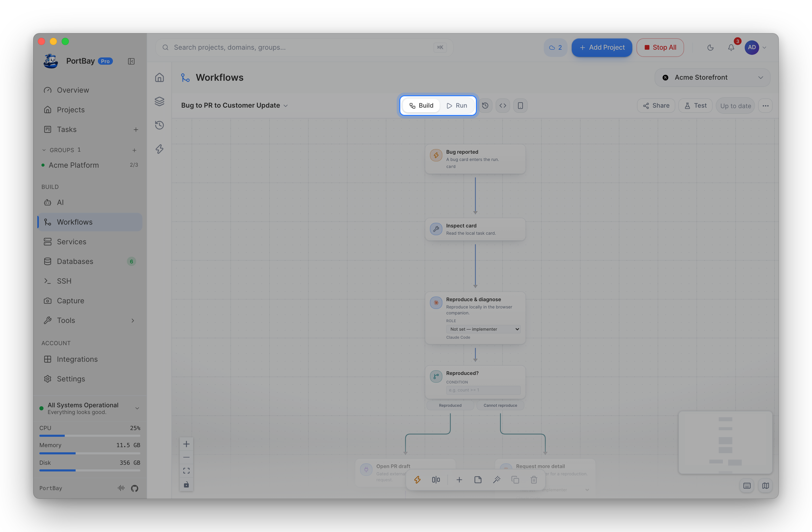Toggle keyboard shortcuts panel icon
This screenshot has width=812, height=532.
tap(747, 486)
